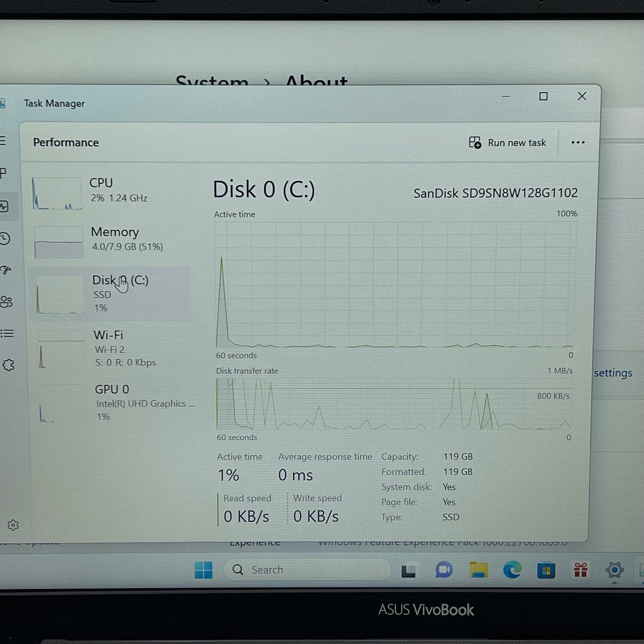Open the Performance tab icon in sidebar

point(4,206)
